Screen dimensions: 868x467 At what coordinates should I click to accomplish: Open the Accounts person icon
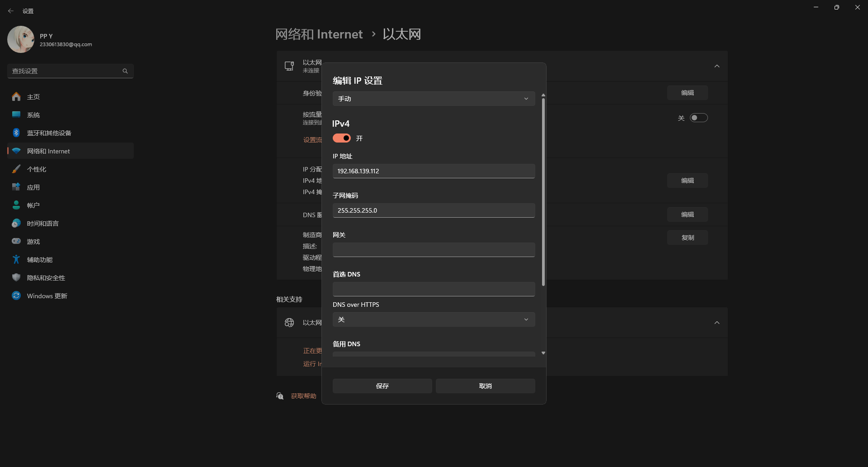click(x=16, y=205)
